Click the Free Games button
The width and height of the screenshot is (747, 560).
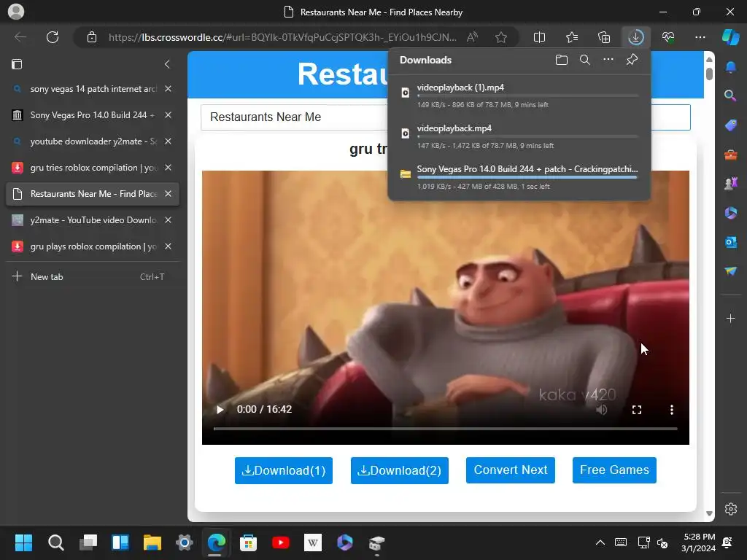614,470
